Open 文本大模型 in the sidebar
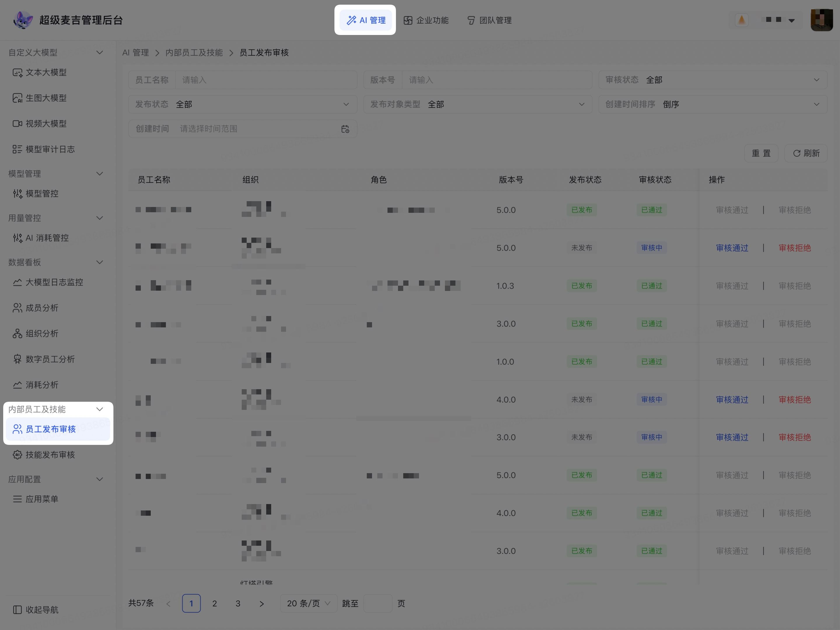Screen dimensions: 840x630 (58, 73)
